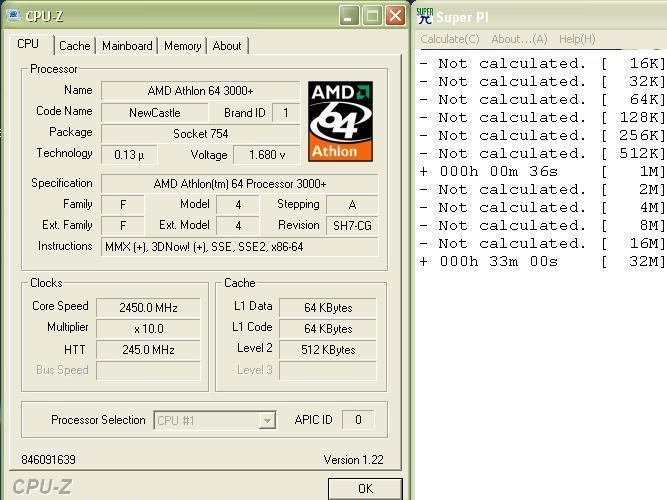Click the APIC ID value 0
The height and width of the screenshot is (500, 667).
(358, 420)
